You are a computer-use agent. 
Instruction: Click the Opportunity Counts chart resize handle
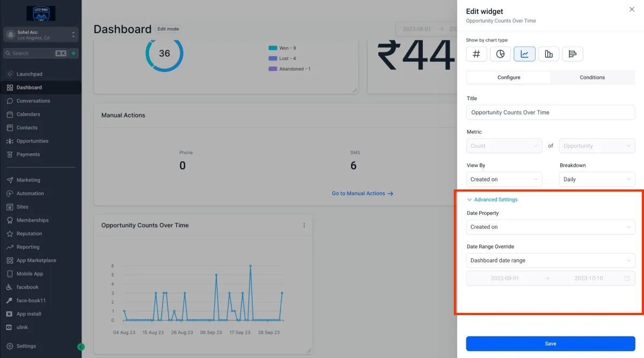(309, 350)
